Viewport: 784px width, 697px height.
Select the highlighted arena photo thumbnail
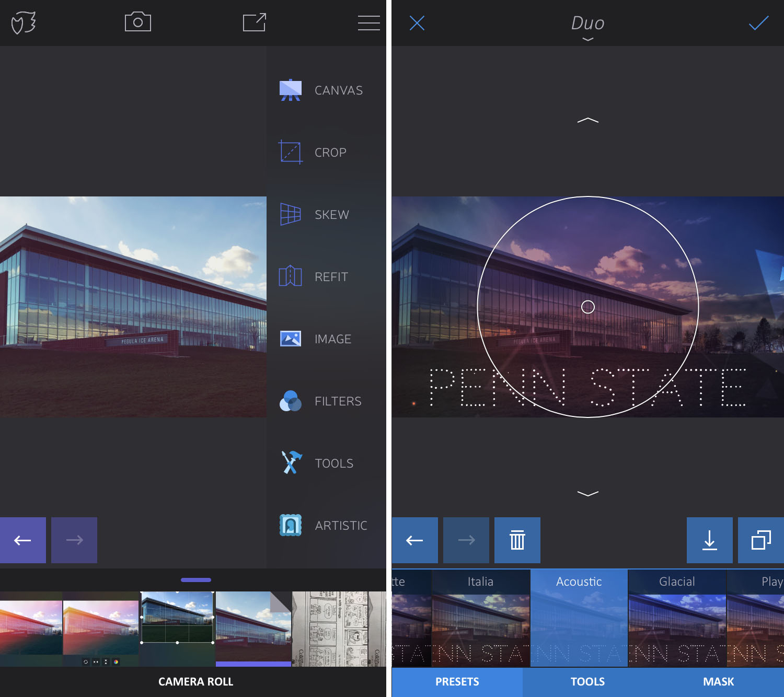pyautogui.click(x=253, y=629)
